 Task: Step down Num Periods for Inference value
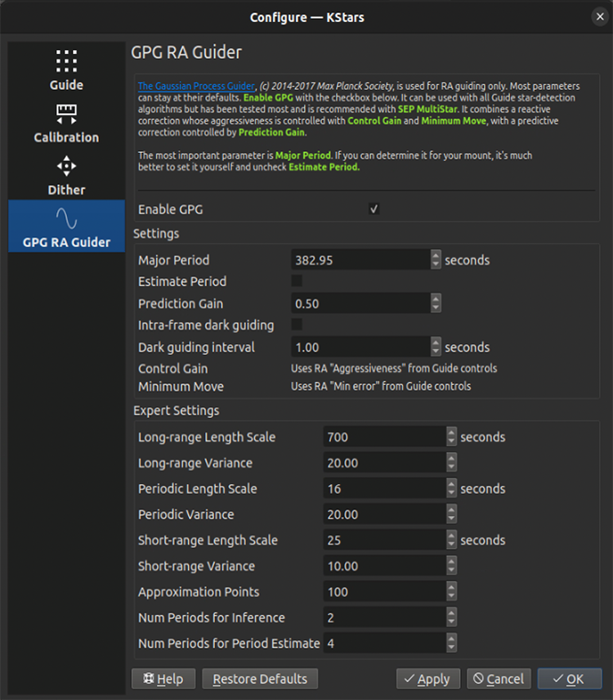pyautogui.click(x=451, y=622)
